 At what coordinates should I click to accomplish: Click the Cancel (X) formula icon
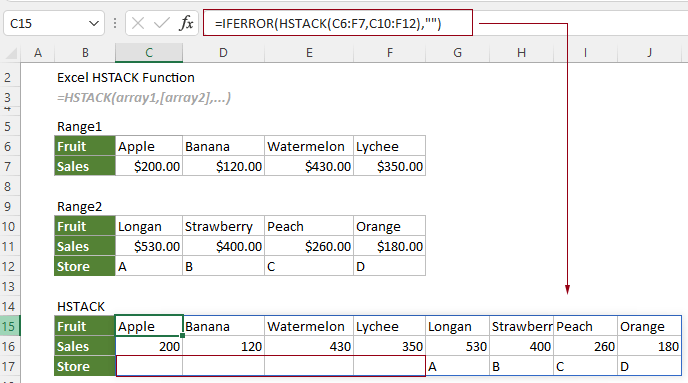click(x=138, y=23)
